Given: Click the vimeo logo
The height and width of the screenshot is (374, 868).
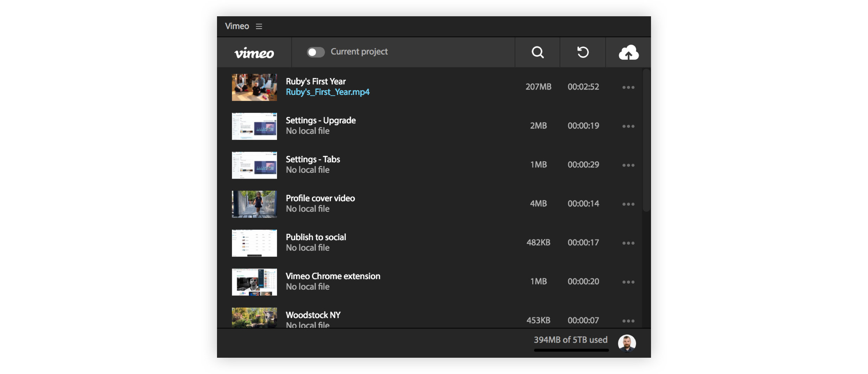Looking at the screenshot, I should tap(254, 53).
